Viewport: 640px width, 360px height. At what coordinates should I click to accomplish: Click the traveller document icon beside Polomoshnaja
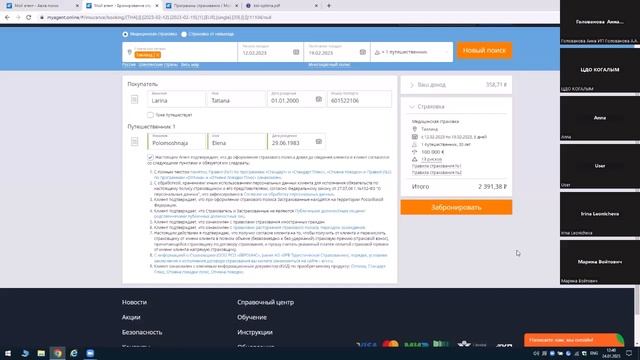tap(134, 142)
